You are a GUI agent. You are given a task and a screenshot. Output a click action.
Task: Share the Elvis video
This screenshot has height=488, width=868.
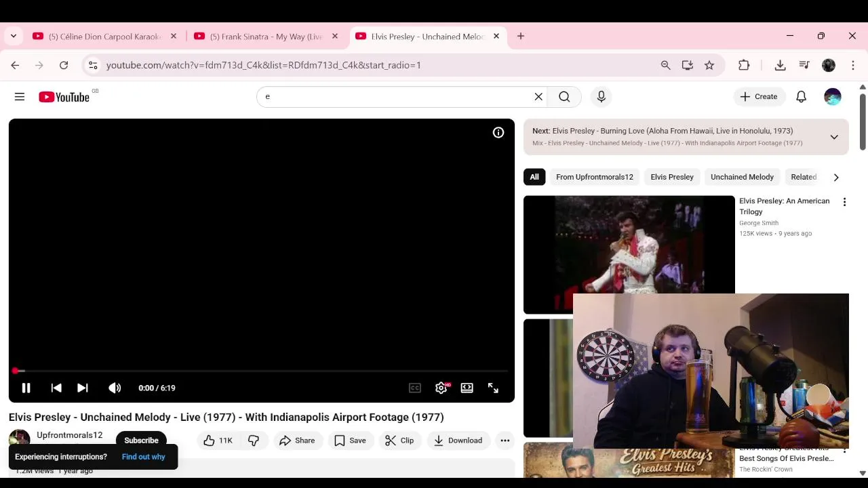tap(297, 441)
